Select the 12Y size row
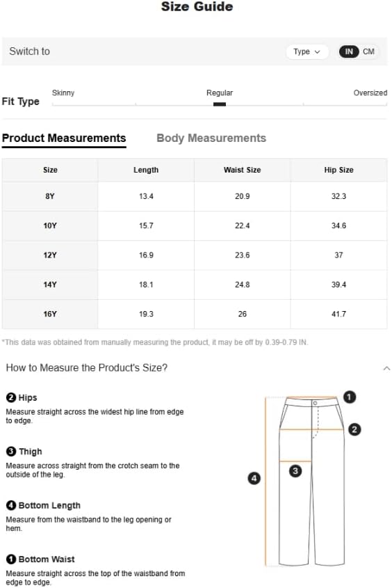The image size is (392, 588). 195,255
